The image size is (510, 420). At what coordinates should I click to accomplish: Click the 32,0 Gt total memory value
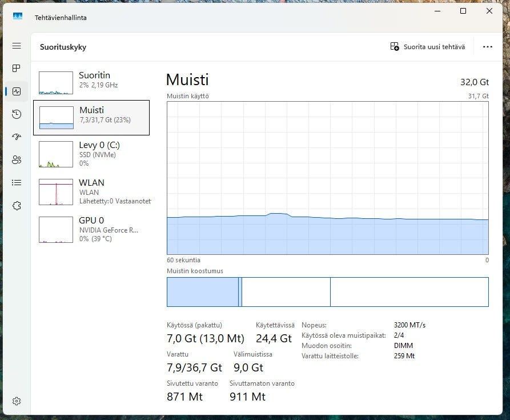click(475, 82)
